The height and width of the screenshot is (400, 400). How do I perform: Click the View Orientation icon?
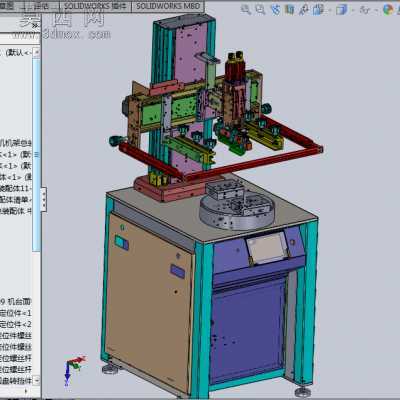(x=318, y=10)
